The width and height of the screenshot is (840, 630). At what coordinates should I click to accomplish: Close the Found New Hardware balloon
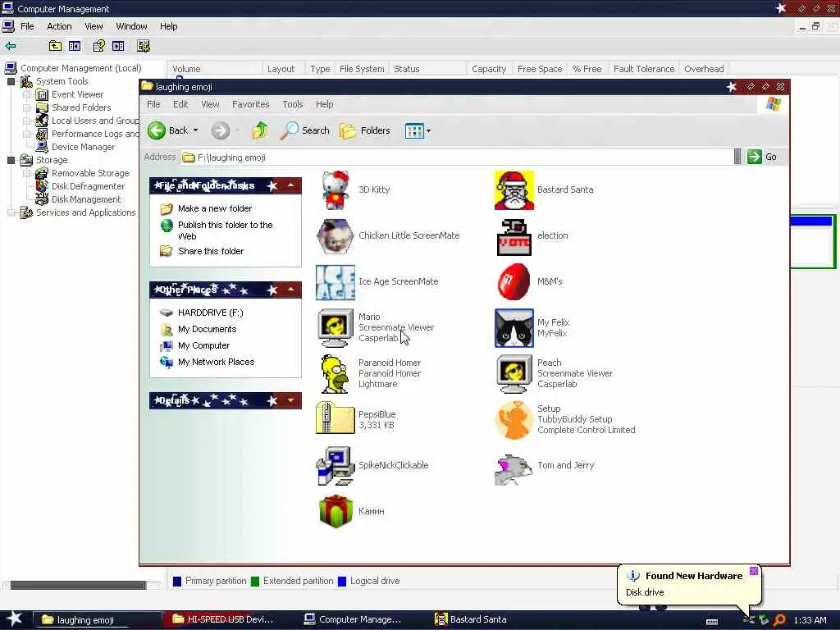[753, 571]
